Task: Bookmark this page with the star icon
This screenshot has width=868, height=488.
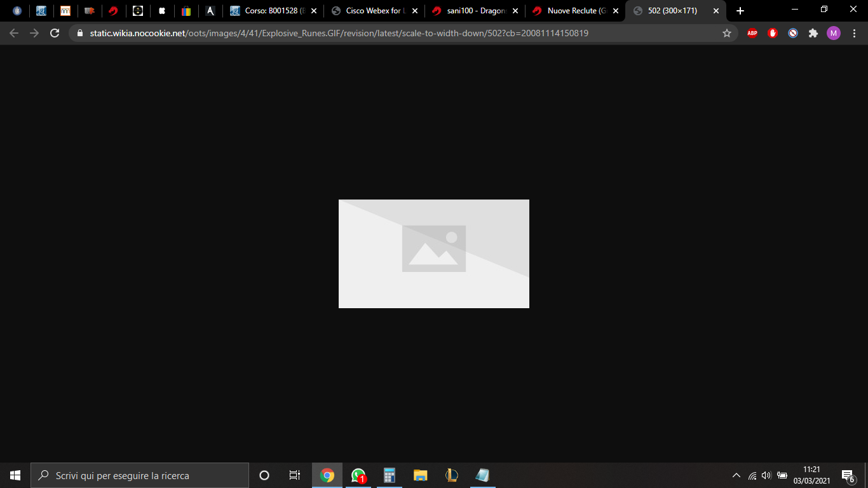Action: click(727, 33)
